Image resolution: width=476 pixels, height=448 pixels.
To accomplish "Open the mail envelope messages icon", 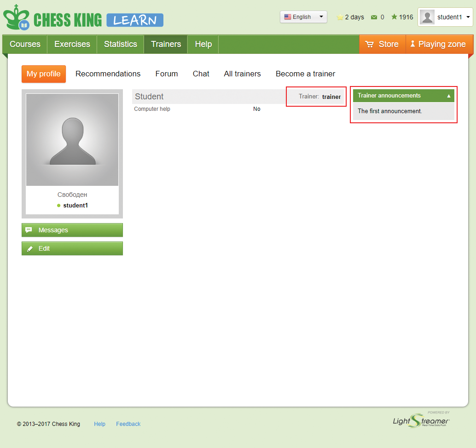I will click(374, 17).
